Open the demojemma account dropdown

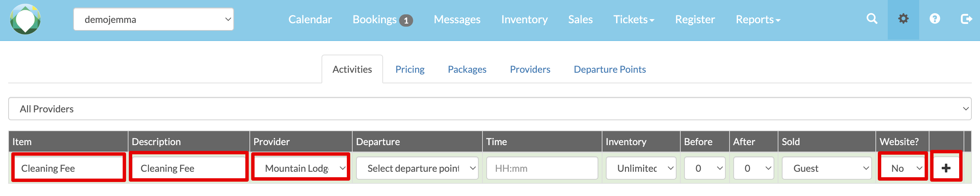pyautogui.click(x=153, y=19)
